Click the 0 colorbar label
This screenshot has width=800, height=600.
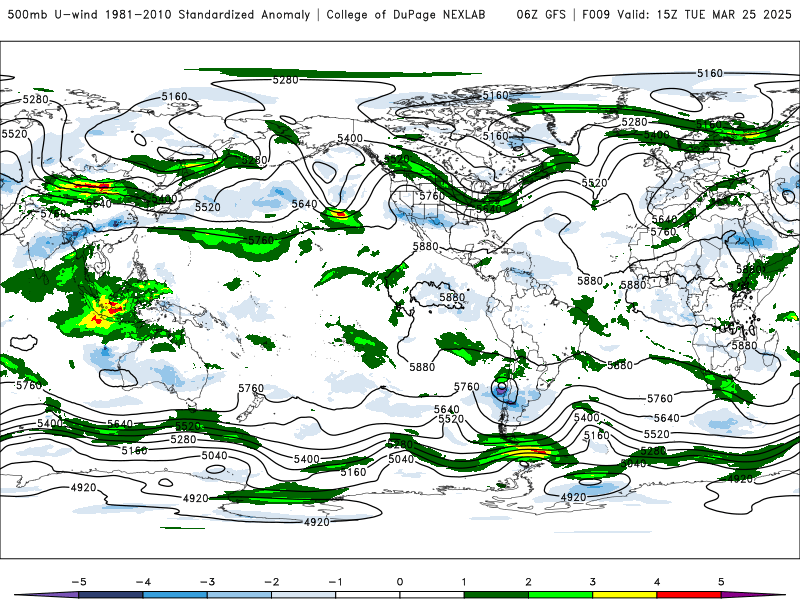pyautogui.click(x=399, y=582)
